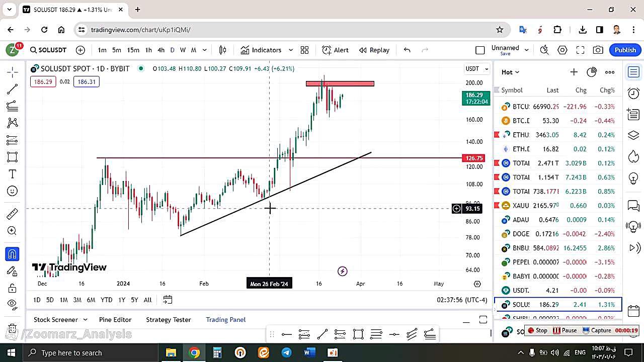Open the Pine Editor tab

[x=115, y=319]
